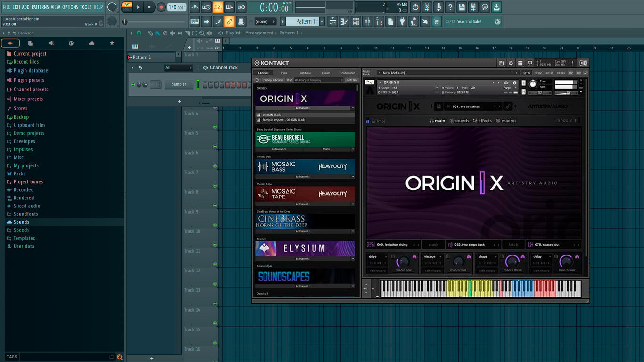Viewport: 644px width, 362px height.
Task: Select the playlist mute tool
Action: pos(173,33)
